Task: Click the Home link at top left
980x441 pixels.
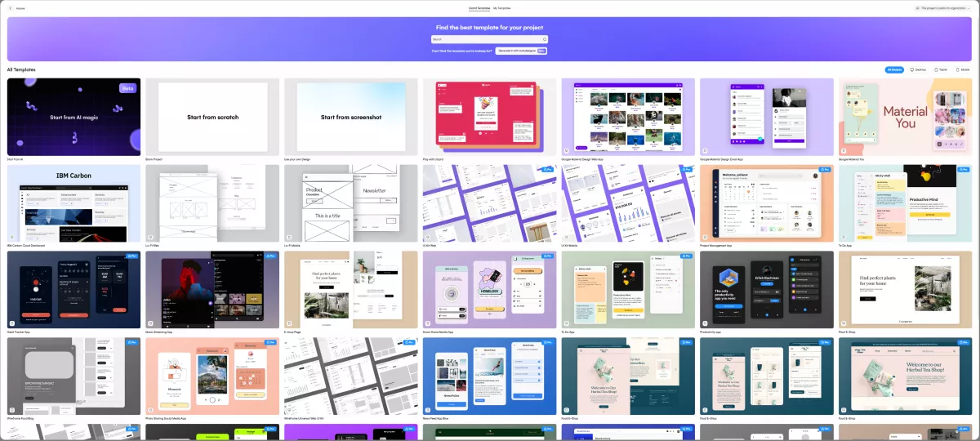Action: pos(20,8)
